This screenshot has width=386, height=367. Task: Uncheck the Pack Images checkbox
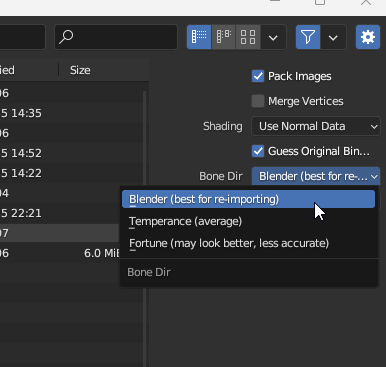click(x=258, y=76)
